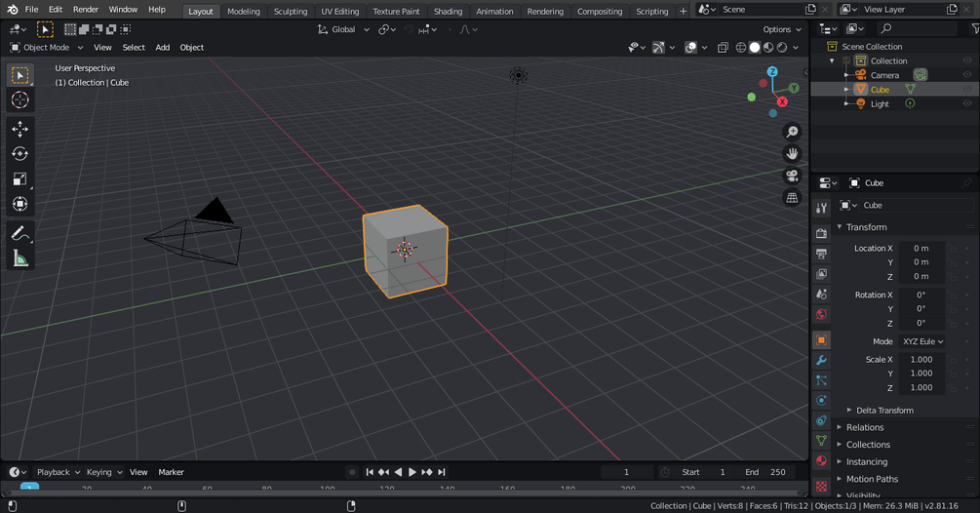The height and width of the screenshot is (513, 980).
Task: Click the Z axis on navigation gizmo
Action: pyautogui.click(x=772, y=72)
